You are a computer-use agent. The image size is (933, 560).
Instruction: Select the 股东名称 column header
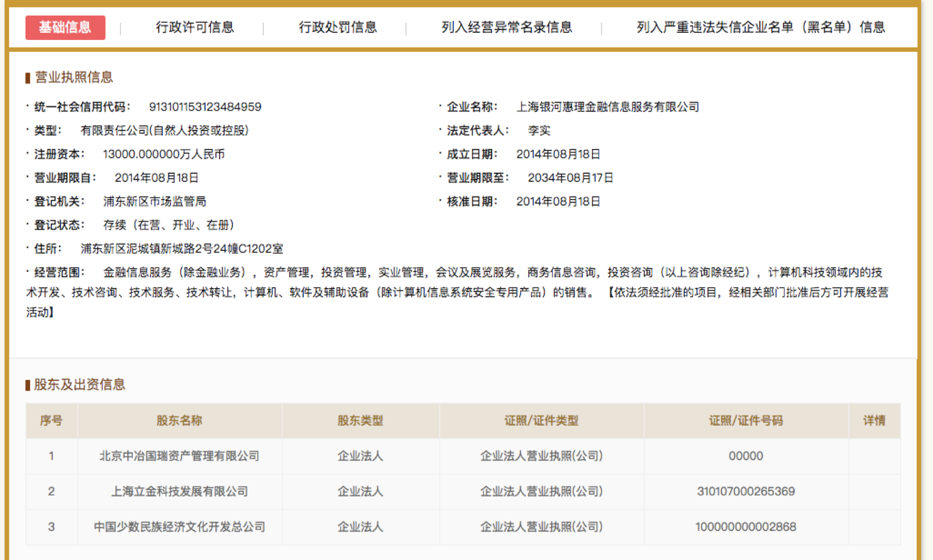(x=179, y=421)
